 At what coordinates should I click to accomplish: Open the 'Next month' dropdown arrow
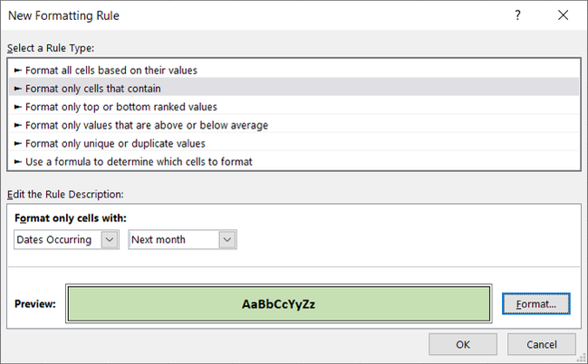[x=227, y=240]
